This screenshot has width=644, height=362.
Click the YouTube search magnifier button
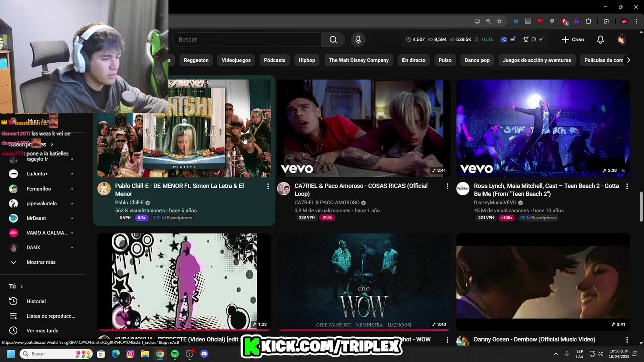pyautogui.click(x=333, y=39)
